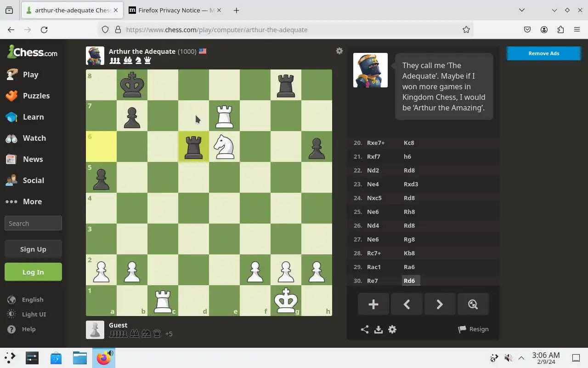588x368 pixels.
Task: Open Firefox account icon
Action: point(544,29)
